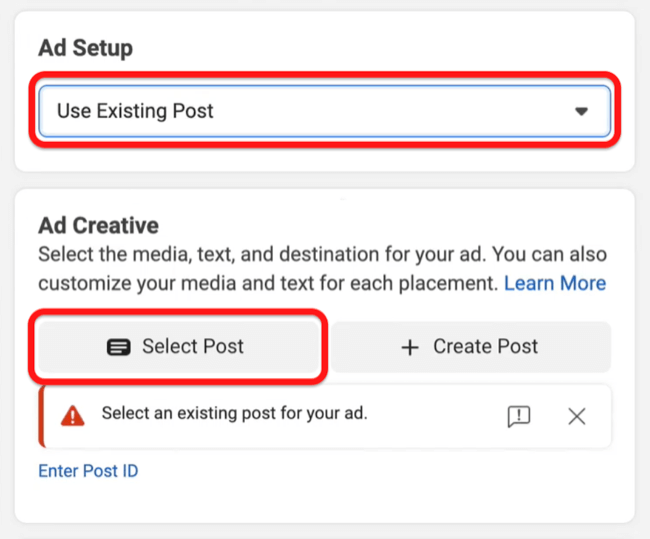The image size is (650, 539).
Task: Click the Enter Post ID link
Action: [88, 471]
